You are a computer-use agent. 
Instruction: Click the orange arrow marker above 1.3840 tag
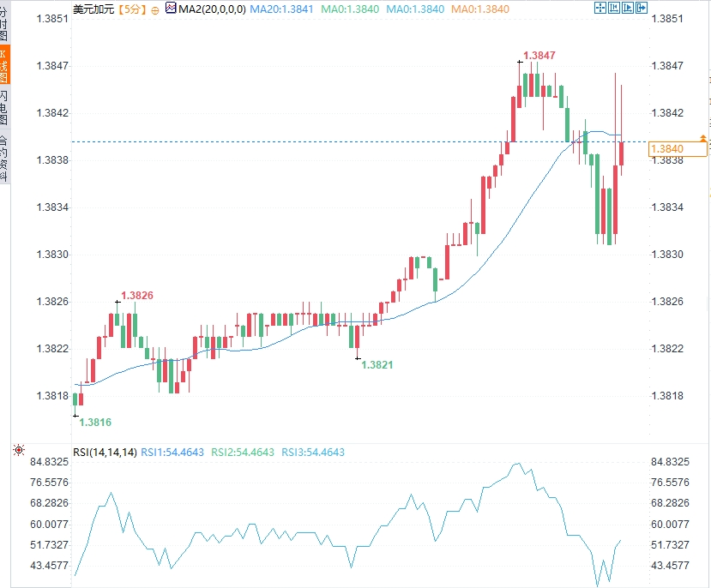[703, 138]
